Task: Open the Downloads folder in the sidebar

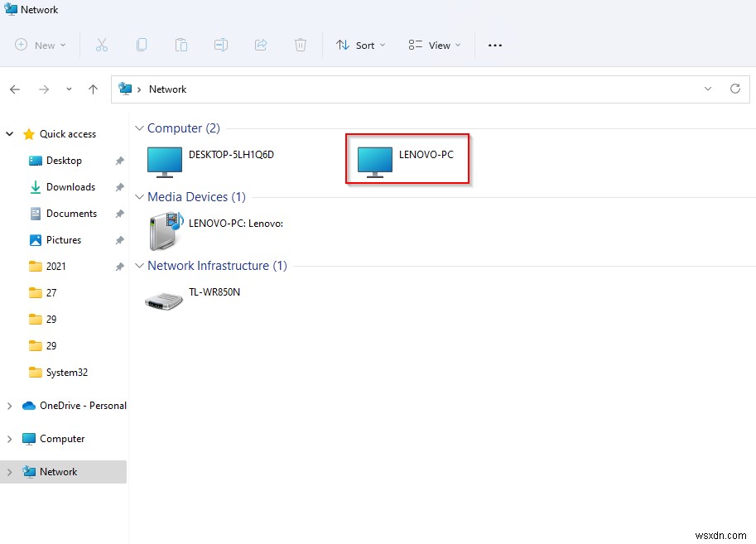Action: point(70,186)
